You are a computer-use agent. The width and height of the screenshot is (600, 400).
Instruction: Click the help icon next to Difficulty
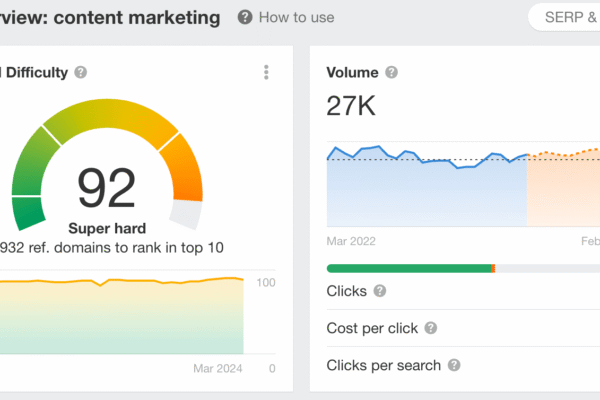(x=80, y=72)
